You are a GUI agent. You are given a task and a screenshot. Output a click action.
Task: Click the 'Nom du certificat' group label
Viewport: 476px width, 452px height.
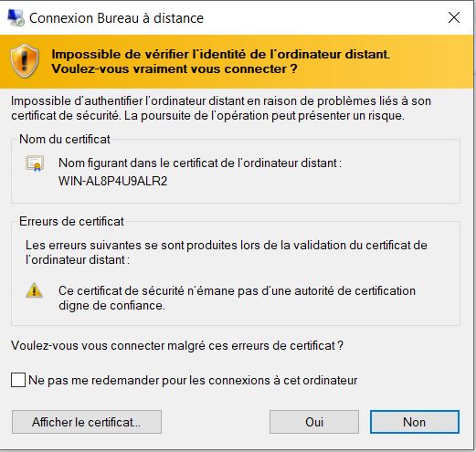(65, 139)
